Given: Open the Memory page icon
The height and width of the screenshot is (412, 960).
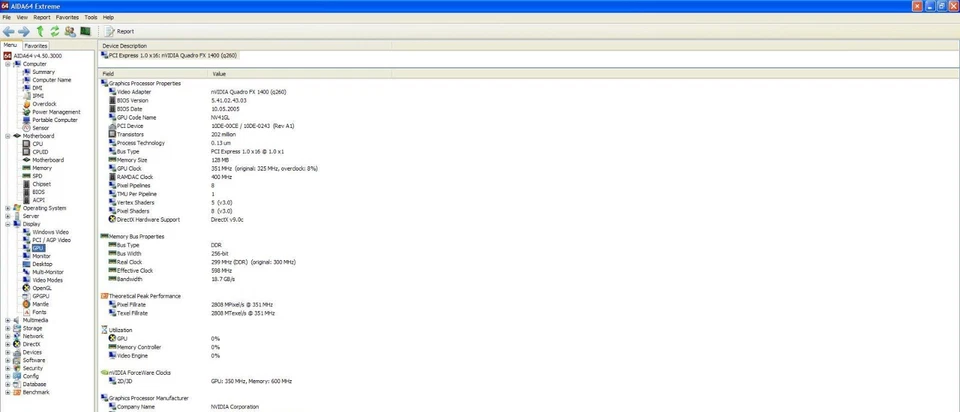Looking at the screenshot, I should (26, 168).
